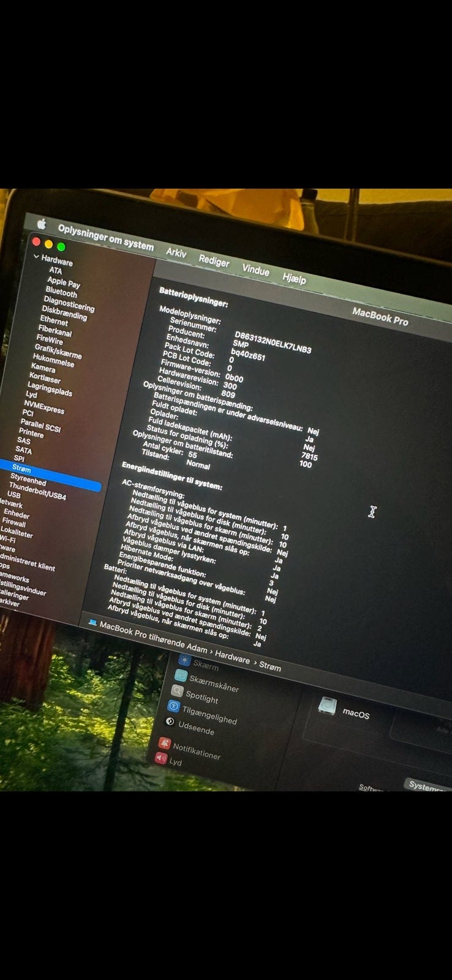Viewport: 452px width, 980px height.
Task: Select Apple Pay in the sidebar
Action: (x=64, y=282)
